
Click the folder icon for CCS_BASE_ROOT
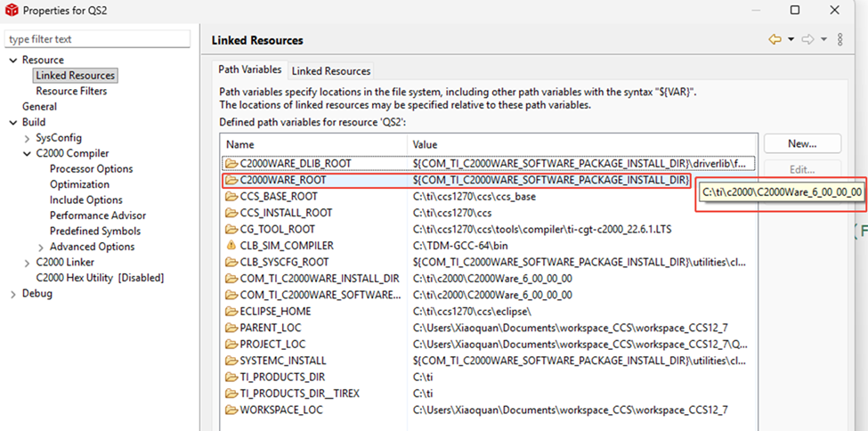pos(231,197)
